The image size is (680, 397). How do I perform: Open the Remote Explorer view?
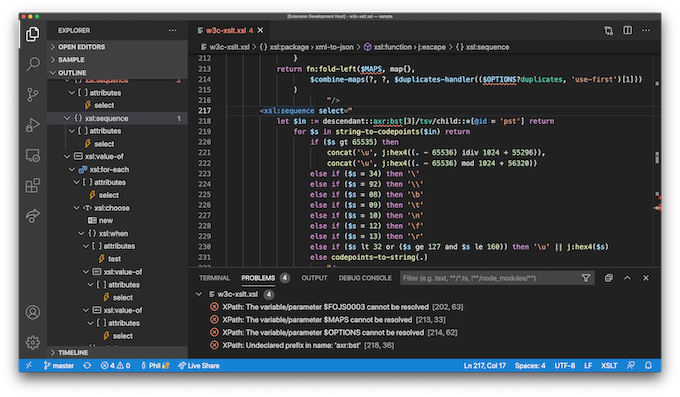tap(33, 155)
